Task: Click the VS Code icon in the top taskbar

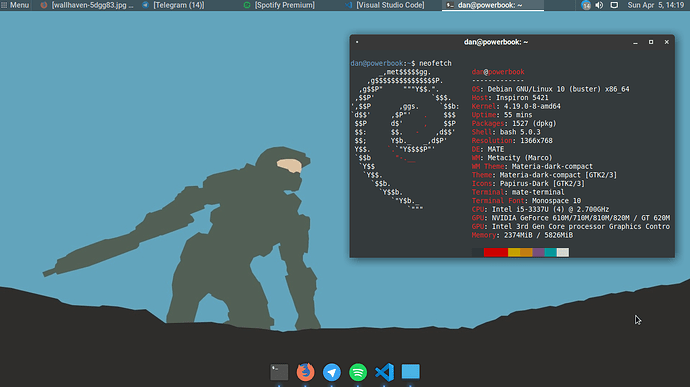Action: pos(349,5)
